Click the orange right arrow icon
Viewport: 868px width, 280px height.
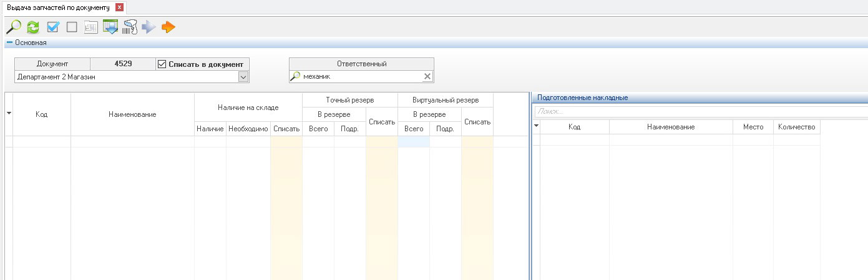click(x=168, y=27)
